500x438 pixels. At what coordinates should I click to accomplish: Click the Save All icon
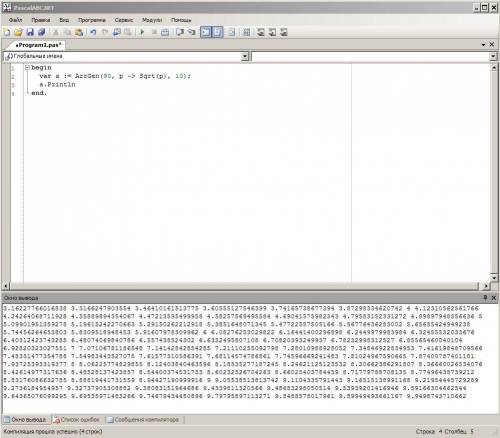click(x=42, y=32)
